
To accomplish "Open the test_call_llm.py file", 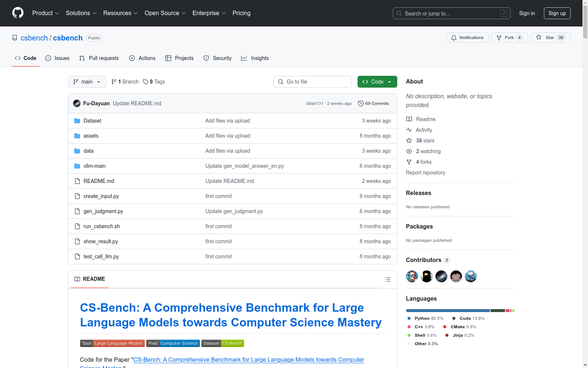I will [101, 256].
